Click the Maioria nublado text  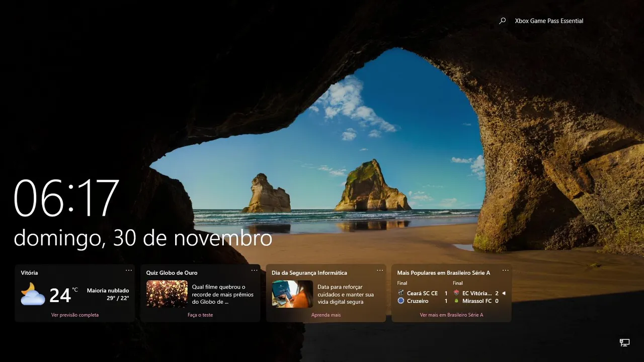coord(108,291)
